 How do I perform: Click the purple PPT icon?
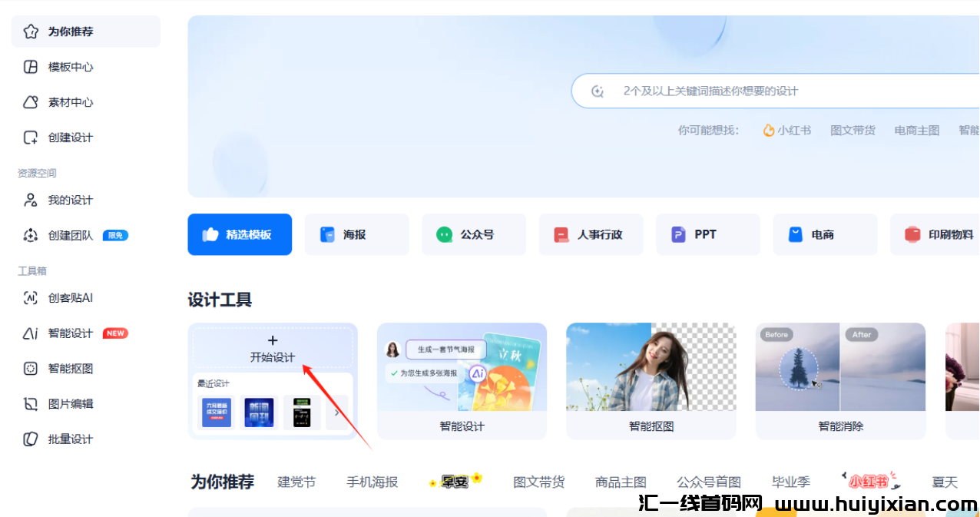click(x=678, y=234)
